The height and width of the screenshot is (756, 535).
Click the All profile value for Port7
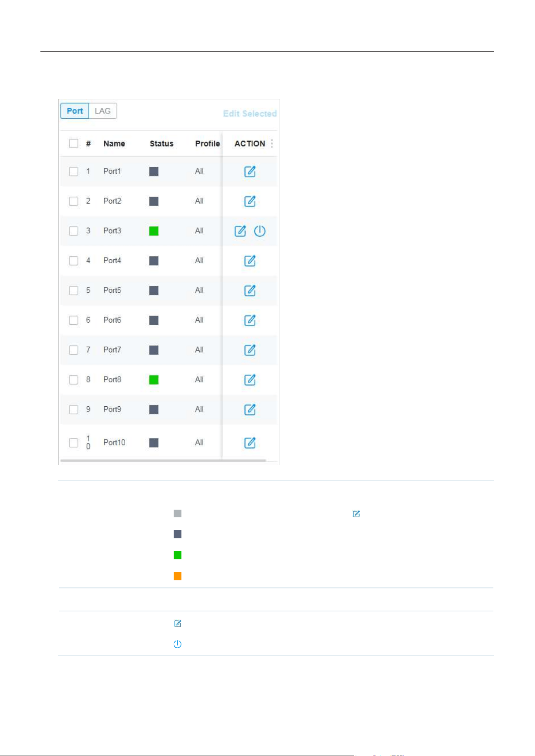pyautogui.click(x=199, y=350)
